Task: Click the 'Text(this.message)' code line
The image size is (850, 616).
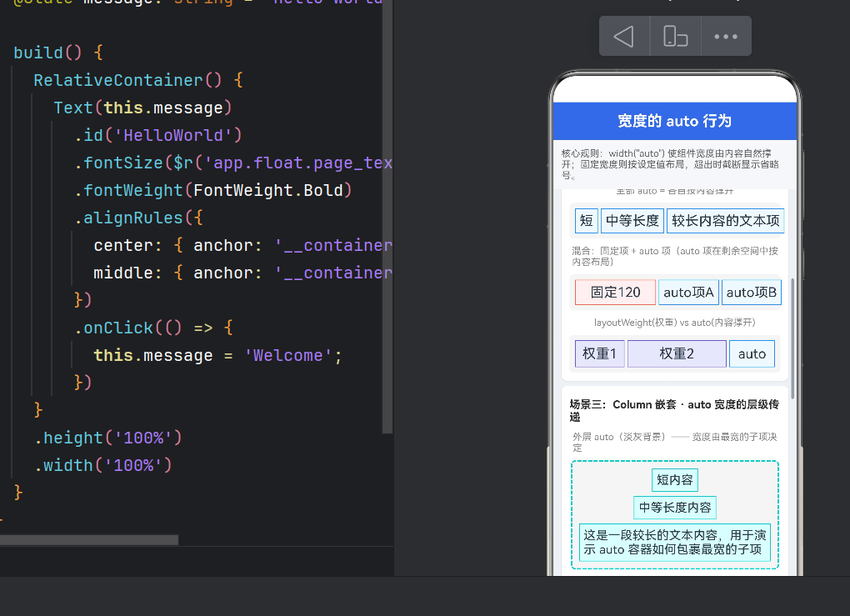Action: (143, 108)
